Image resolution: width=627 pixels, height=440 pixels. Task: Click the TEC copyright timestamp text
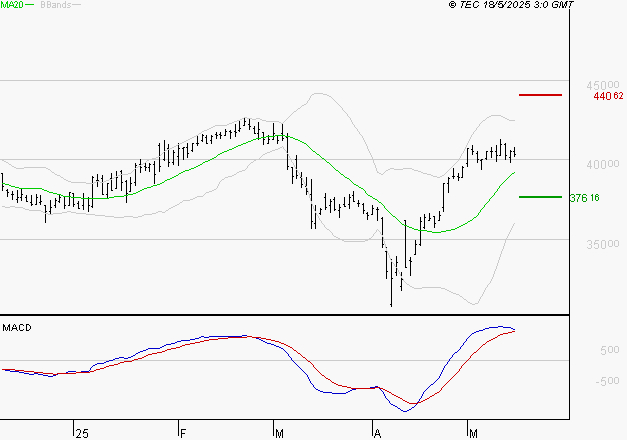tap(511, 5)
